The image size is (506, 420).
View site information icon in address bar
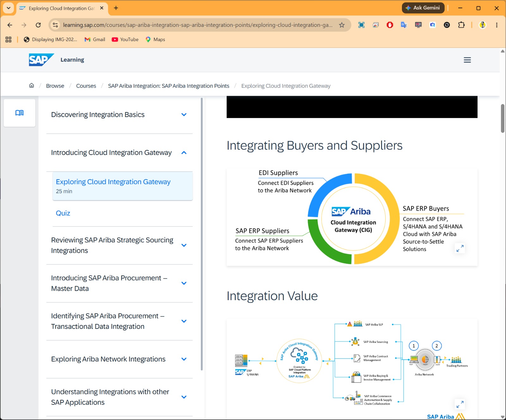coord(55,25)
